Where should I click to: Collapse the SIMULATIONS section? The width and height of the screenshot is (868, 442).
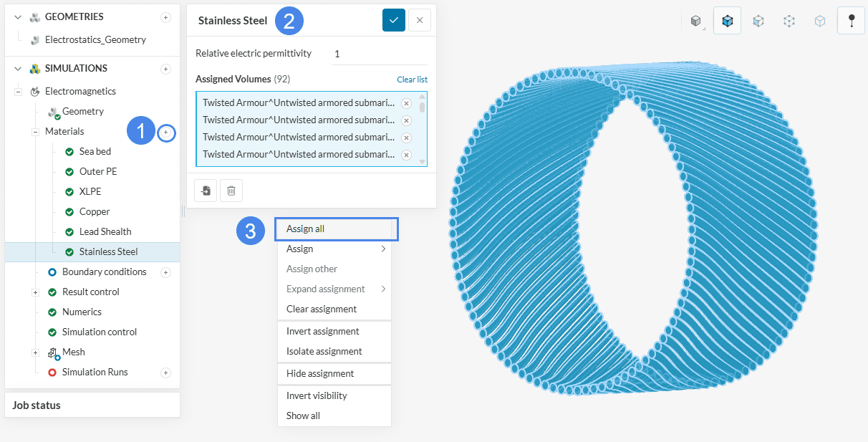point(18,69)
